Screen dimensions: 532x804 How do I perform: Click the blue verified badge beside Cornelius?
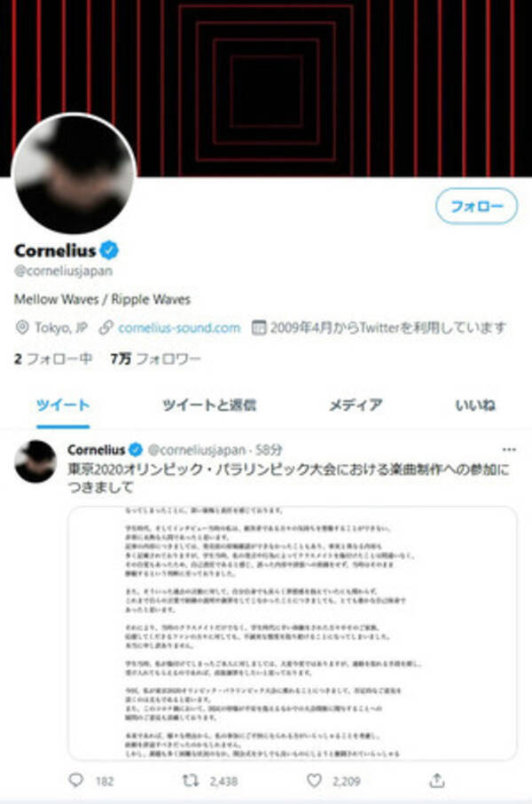109,250
